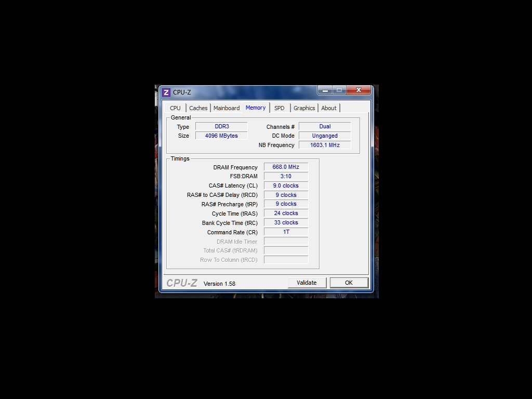Viewport: 532px width, 399px height.
Task: Click the 'CAS# Latency (CL)' label
Action: 233,185
